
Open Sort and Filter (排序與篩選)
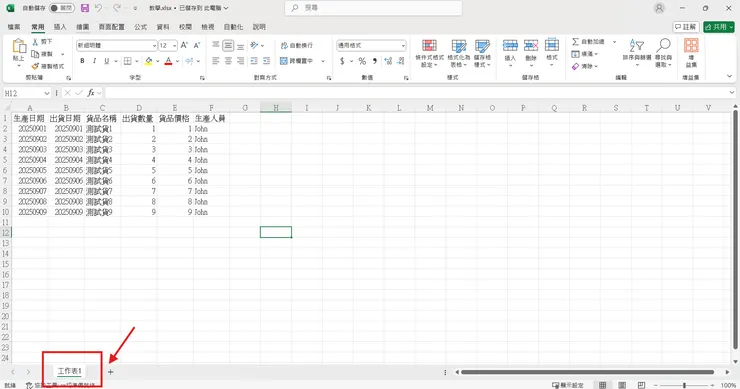(637, 52)
